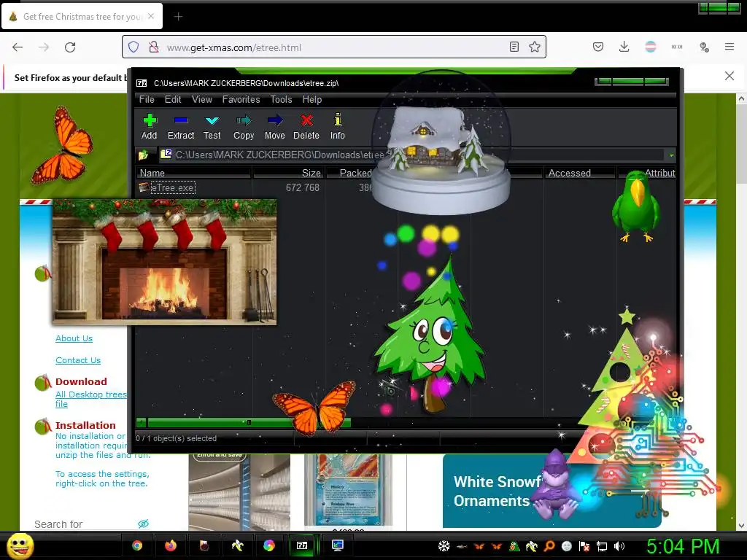The height and width of the screenshot is (560, 747).
Task: Click the Search for input on the webpage
Action: [83, 524]
